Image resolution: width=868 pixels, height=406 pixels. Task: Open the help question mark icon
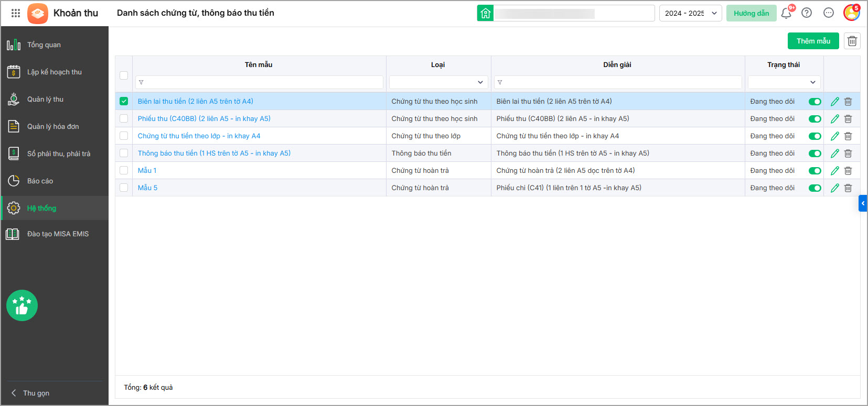click(807, 13)
